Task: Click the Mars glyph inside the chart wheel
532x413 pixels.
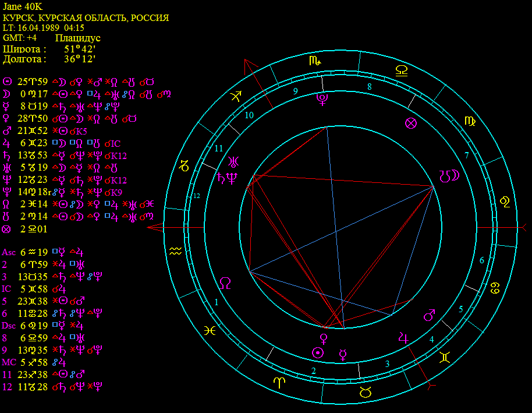Action: pos(429,315)
